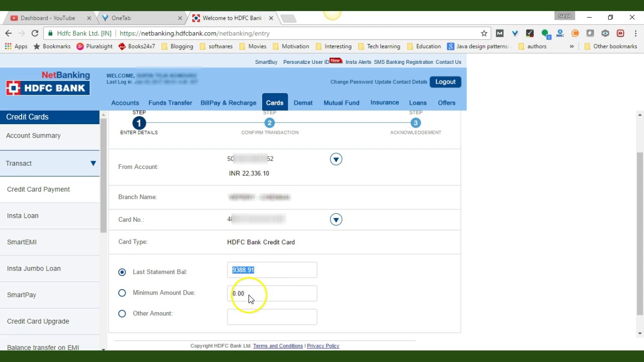Reload the page with the refresh icon

click(35, 33)
